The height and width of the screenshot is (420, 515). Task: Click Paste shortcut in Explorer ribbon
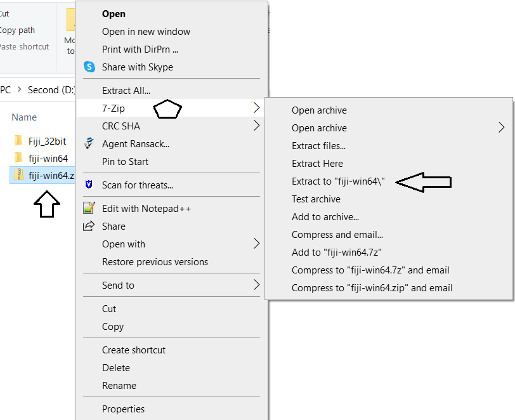click(x=24, y=47)
